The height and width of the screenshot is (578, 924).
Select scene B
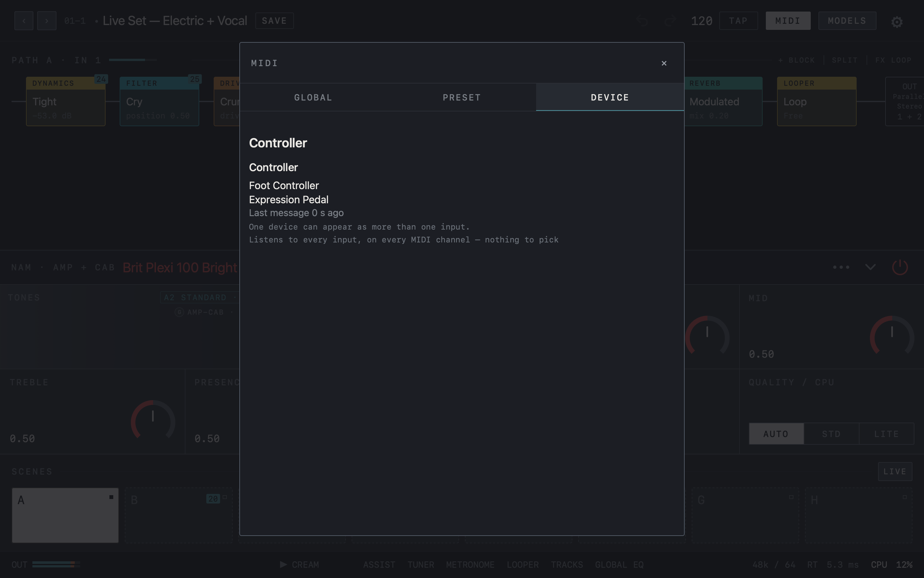coord(178,515)
